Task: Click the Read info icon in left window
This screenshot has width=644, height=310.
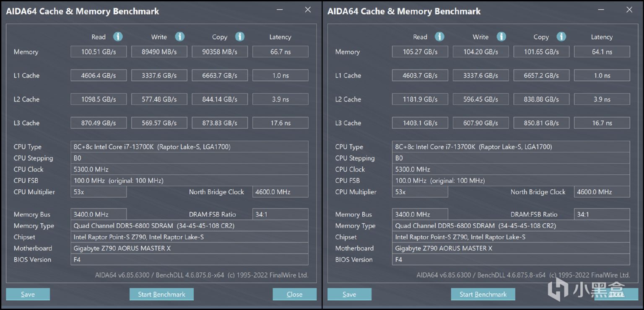Action: point(118,36)
